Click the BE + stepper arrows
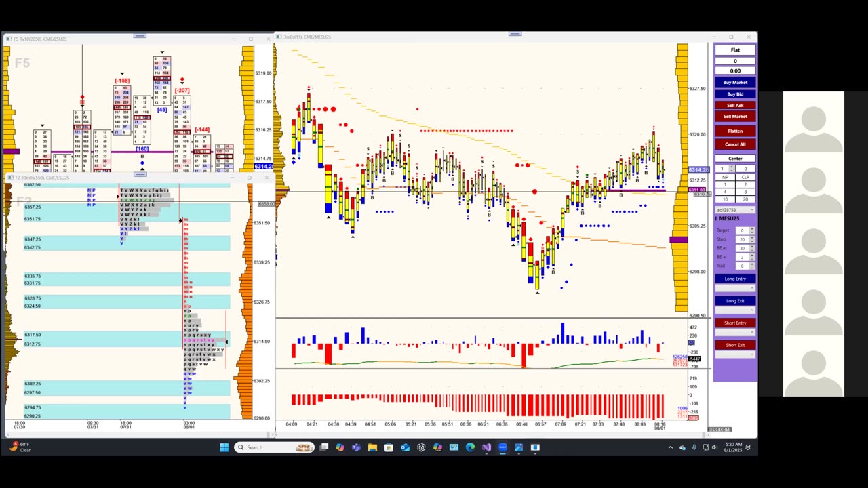The image size is (868, 488). (x=752, y=257)
